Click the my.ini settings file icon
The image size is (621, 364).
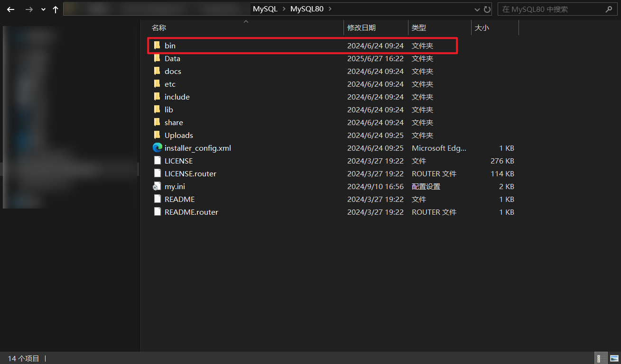[157, 186]
